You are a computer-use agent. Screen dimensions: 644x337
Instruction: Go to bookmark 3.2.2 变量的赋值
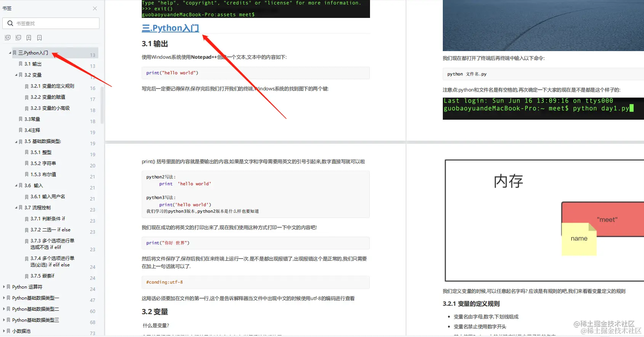pos(48,97)
